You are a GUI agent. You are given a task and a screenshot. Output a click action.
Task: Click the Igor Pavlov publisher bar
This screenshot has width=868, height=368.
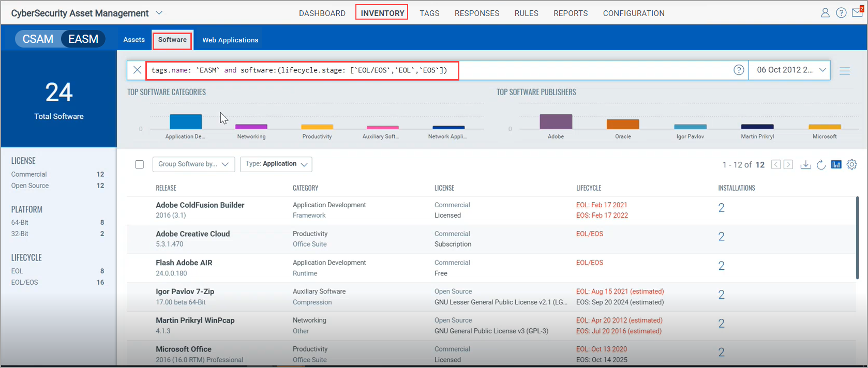(690, 127)
